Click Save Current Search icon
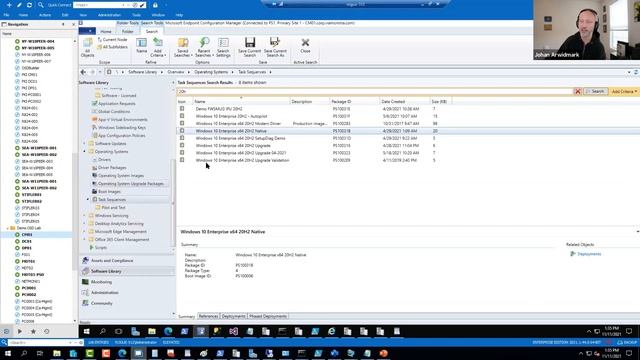 click(249, 48)
